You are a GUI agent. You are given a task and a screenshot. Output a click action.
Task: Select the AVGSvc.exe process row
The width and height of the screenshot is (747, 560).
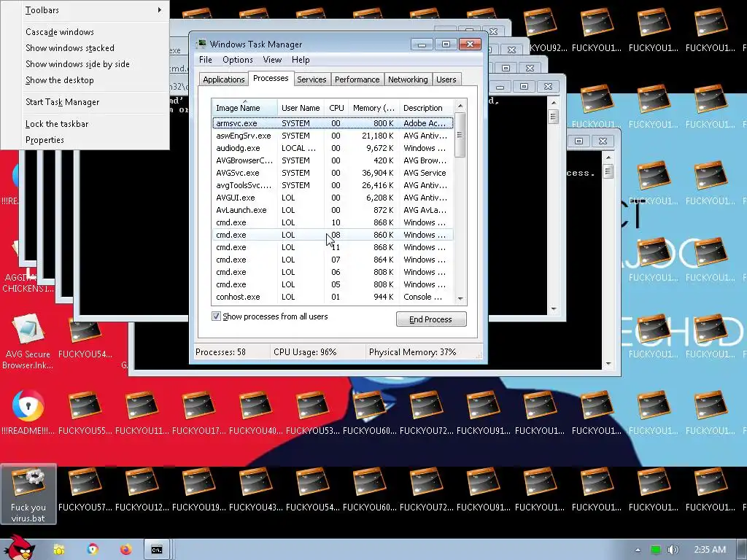click(x=333, y=173)
